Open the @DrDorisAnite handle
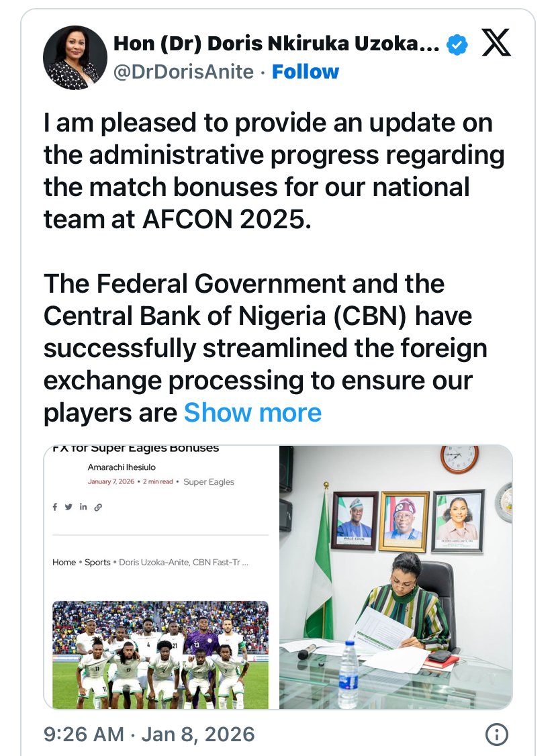This screenshot has width=556, height=756. (x=183, y=71)
